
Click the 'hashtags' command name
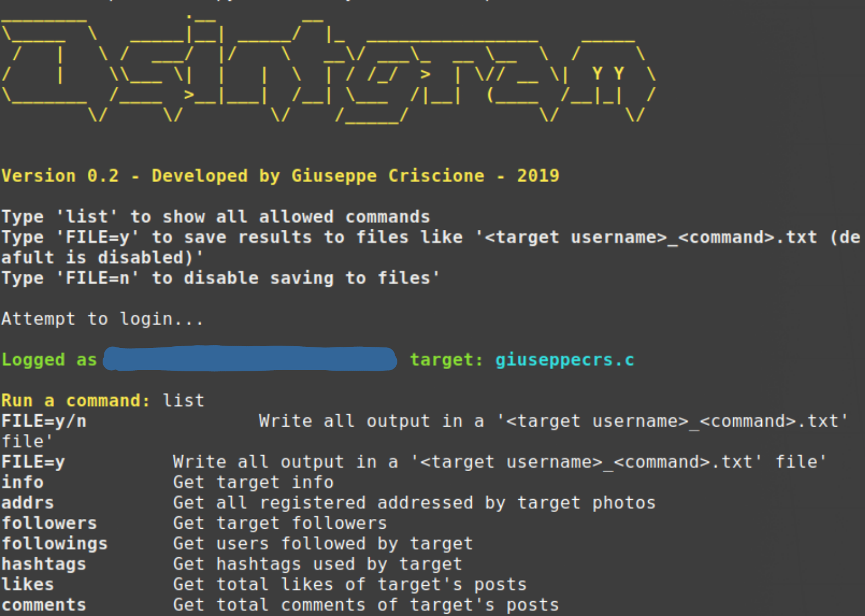[x=44, y=564]
